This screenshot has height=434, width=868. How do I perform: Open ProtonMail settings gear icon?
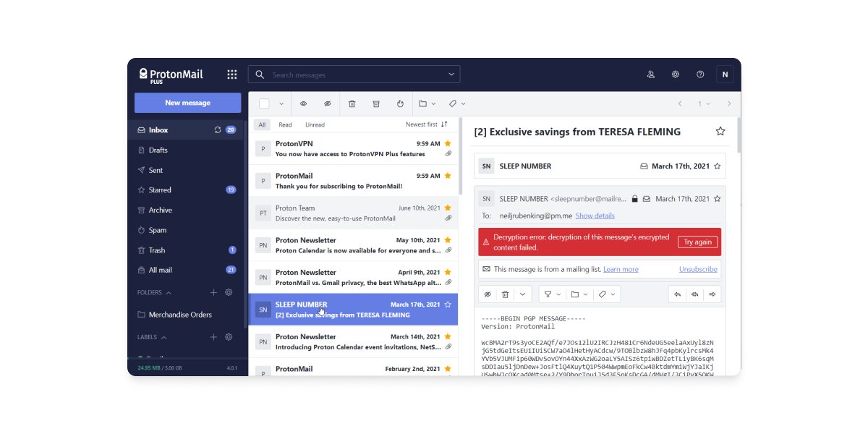[x=675, y=74]
